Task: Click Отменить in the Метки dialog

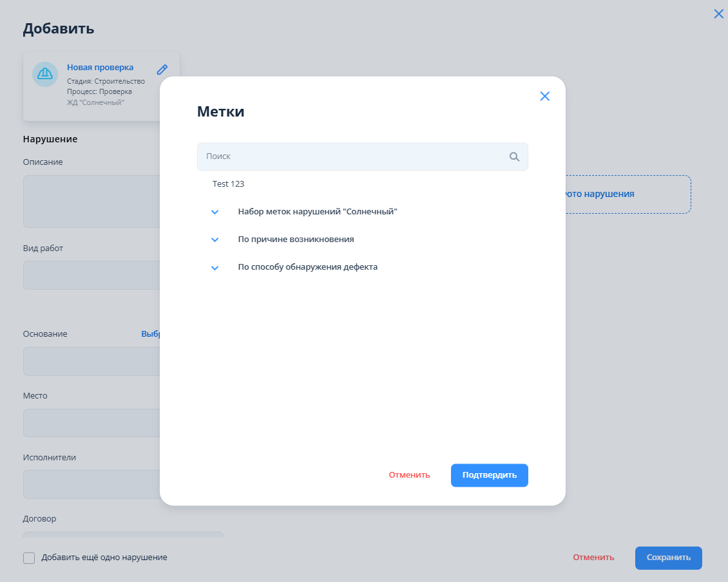Action: (409, 475)
